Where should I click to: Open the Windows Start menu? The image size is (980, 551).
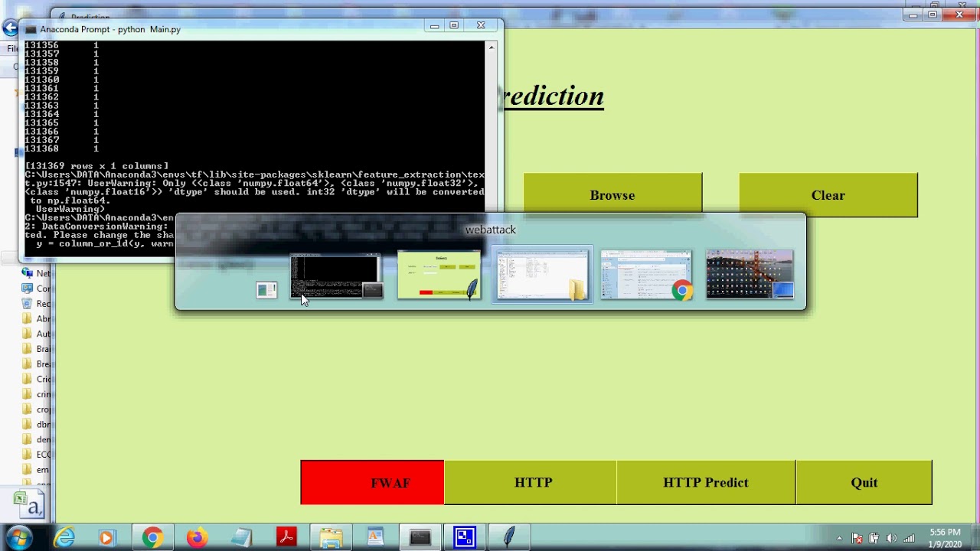pyautogui.click(x=19, y=537)
